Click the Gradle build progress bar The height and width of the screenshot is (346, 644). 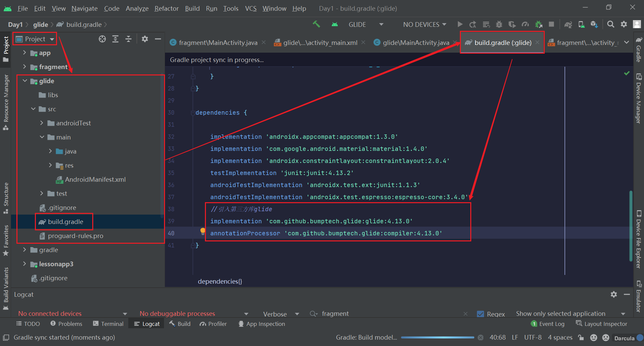[437, 337]
